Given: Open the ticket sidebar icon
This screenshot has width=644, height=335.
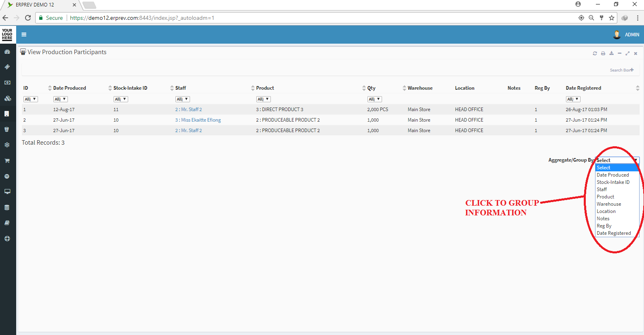Looking at the screenshot, I should pos(7,67).
